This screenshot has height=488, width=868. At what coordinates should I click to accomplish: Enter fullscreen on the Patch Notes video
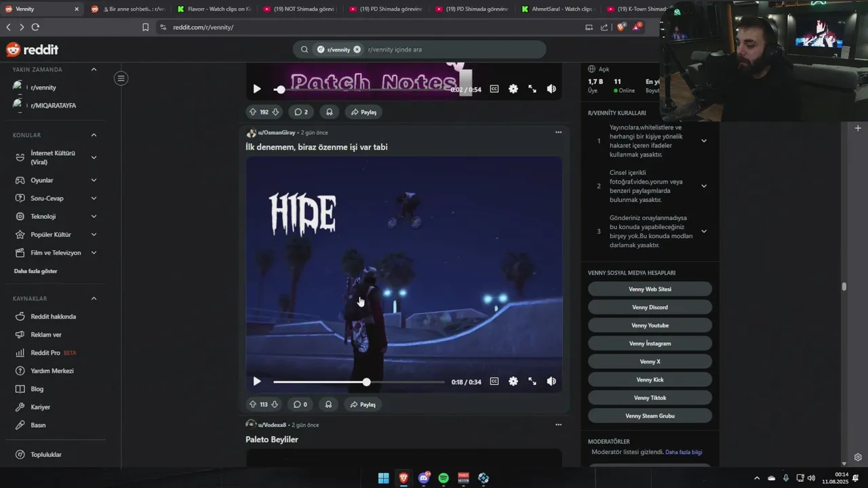tap(532, 89)
